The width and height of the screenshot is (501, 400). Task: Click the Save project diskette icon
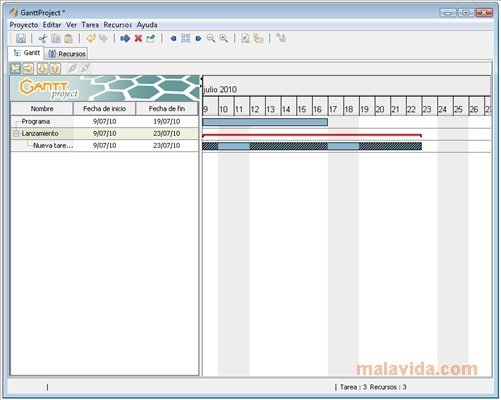[21, 38]
